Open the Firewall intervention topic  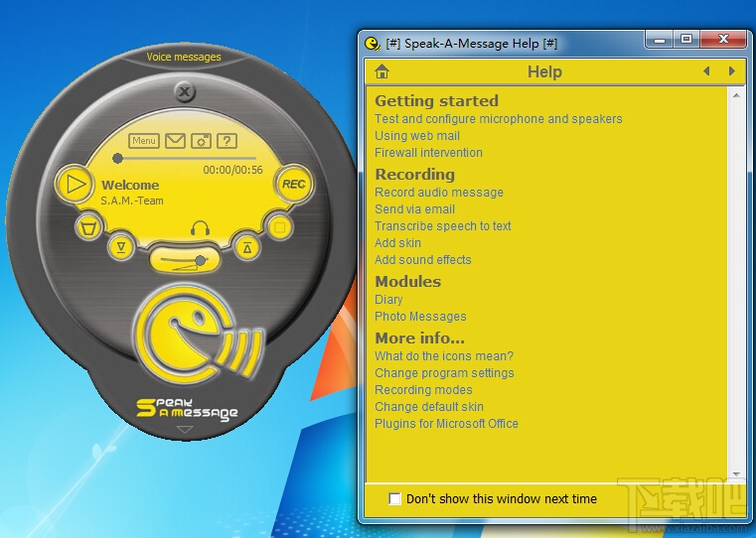tap(428, 153)
